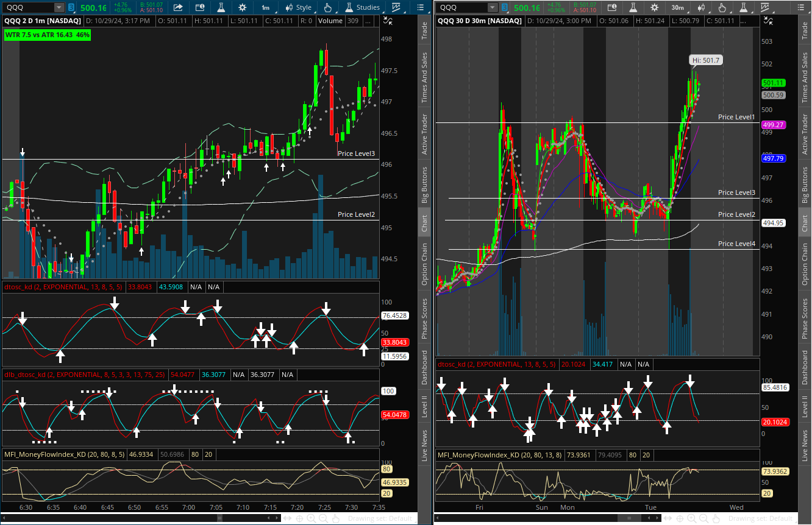Click the WTR 7.5 vs ATR label

[47, 35]
